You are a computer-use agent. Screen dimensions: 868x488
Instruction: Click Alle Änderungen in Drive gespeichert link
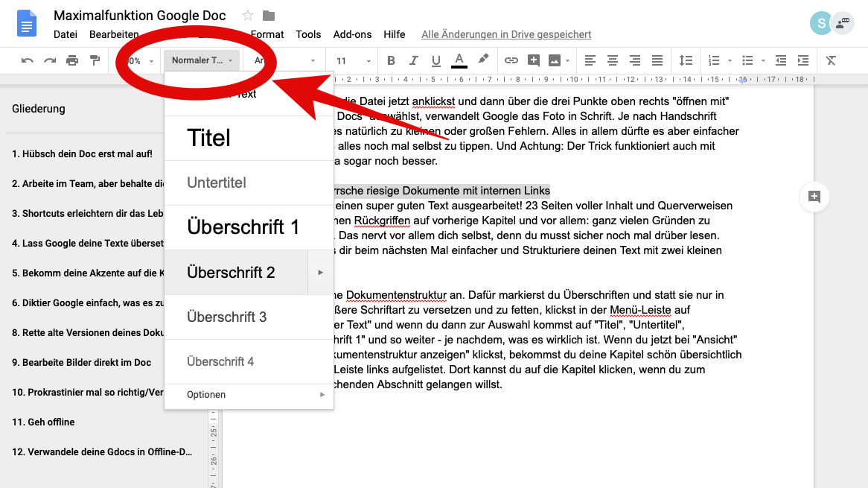(x=506, y=34)
